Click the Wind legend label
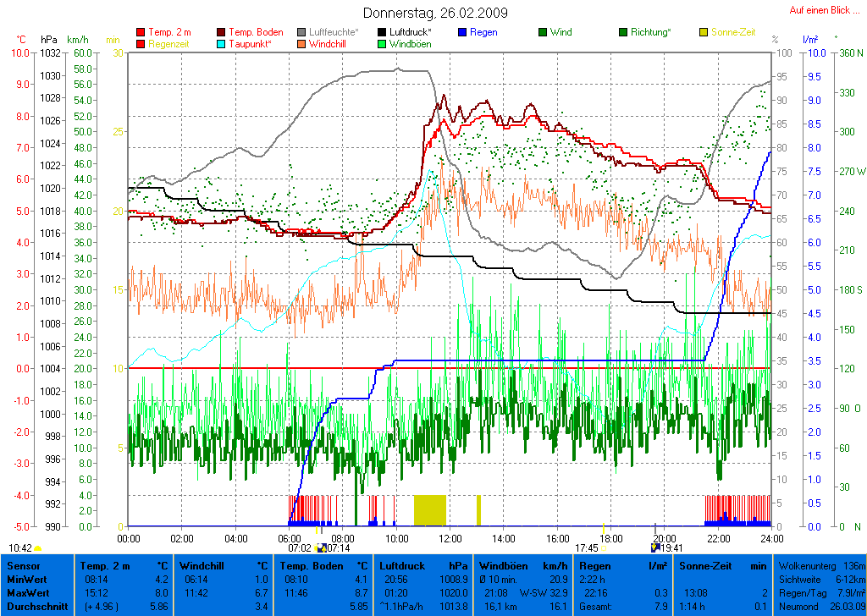 pyautogui.click(x=561, y=32)
